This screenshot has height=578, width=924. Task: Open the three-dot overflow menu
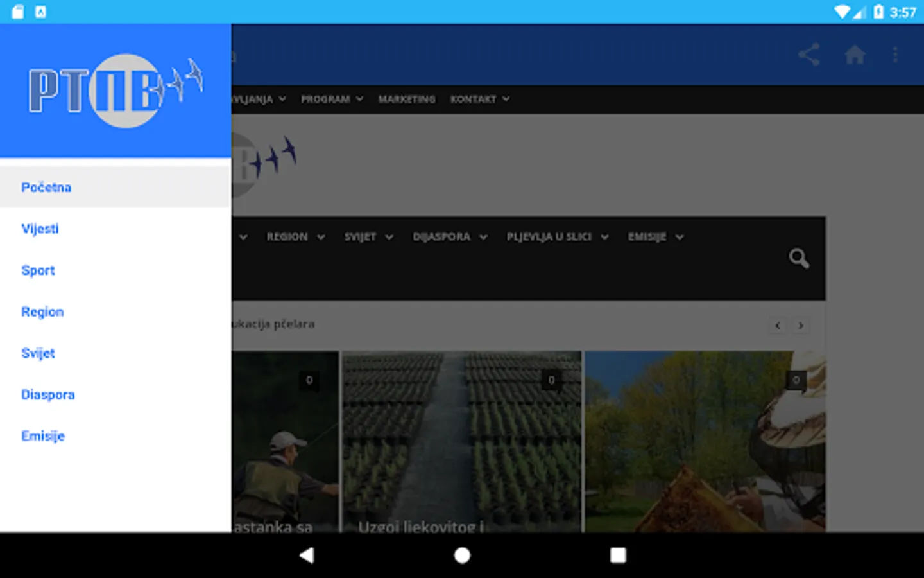(x=895, y=55)
